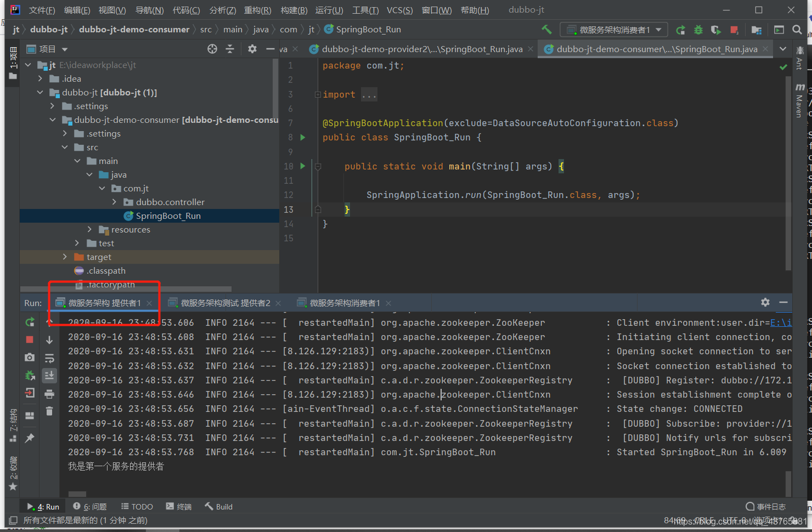Open the VCS(S) menu

pyautogui.click(x=400, y=10)
